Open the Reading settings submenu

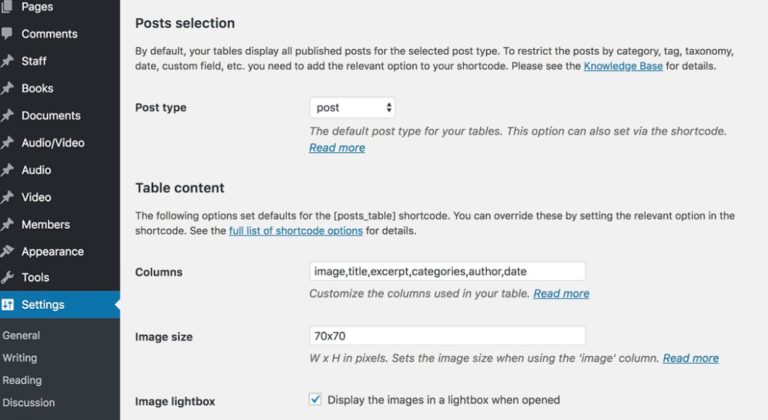tap(22, 380)
